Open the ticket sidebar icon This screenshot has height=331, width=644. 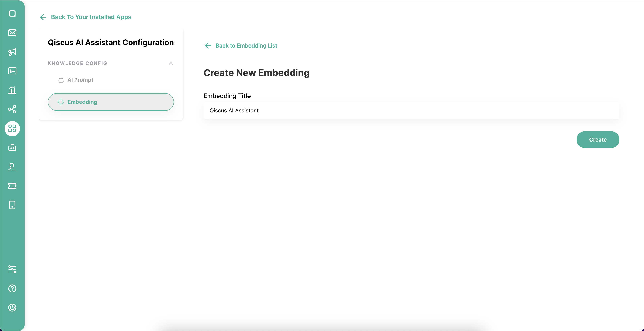pos(12,186)
